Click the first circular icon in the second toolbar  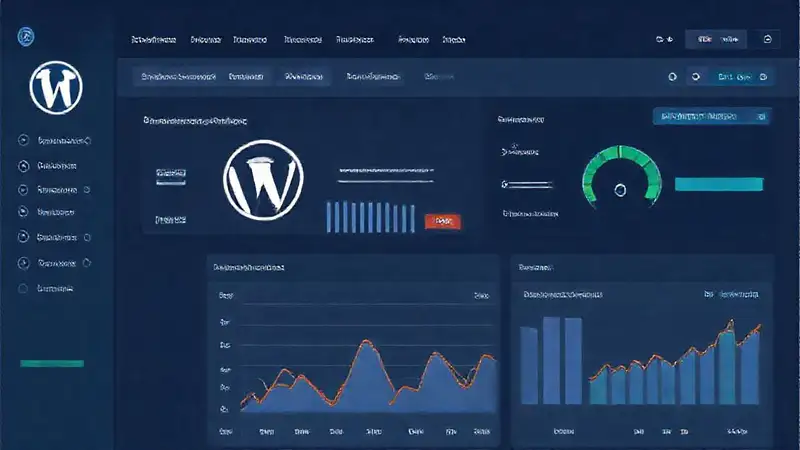pos(672,77)
